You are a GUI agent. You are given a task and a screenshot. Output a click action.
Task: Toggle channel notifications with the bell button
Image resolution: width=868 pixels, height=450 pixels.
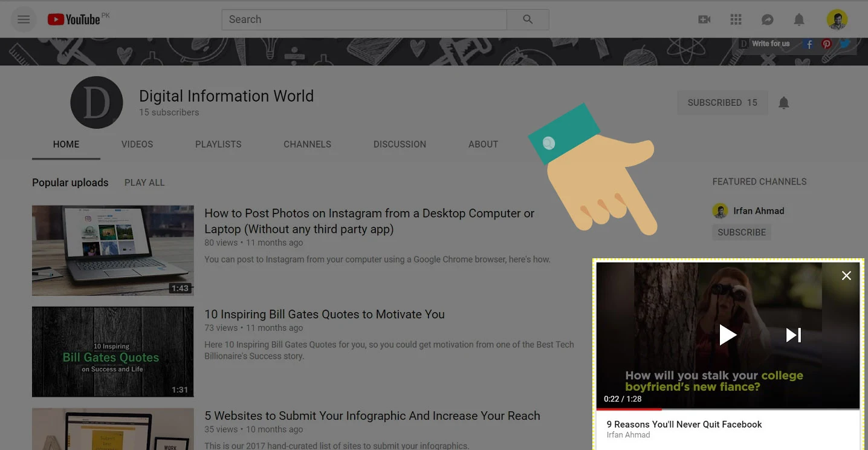pos(783,102)
